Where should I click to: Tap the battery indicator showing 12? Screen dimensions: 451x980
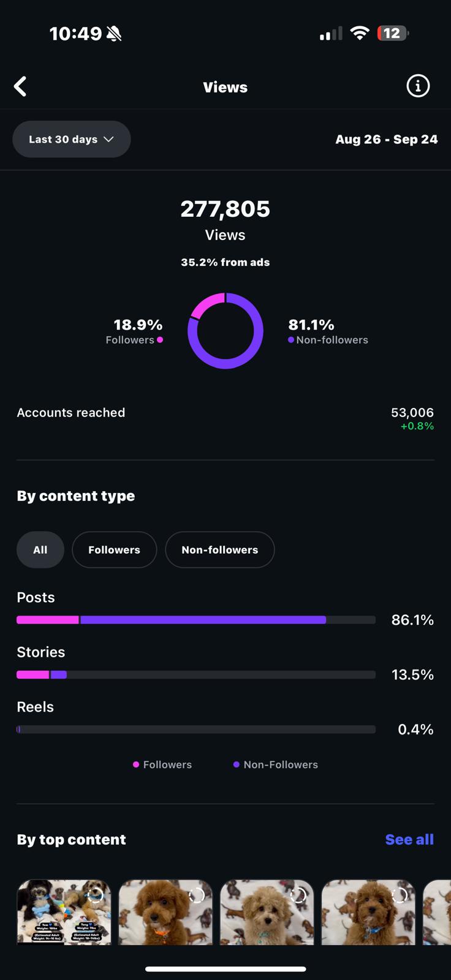point(393,33)
